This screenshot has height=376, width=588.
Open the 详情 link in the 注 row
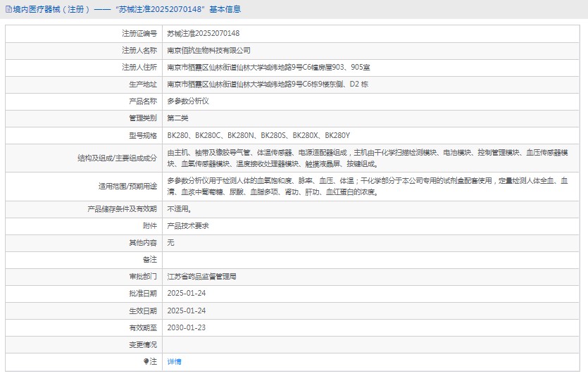coord(174,361)
